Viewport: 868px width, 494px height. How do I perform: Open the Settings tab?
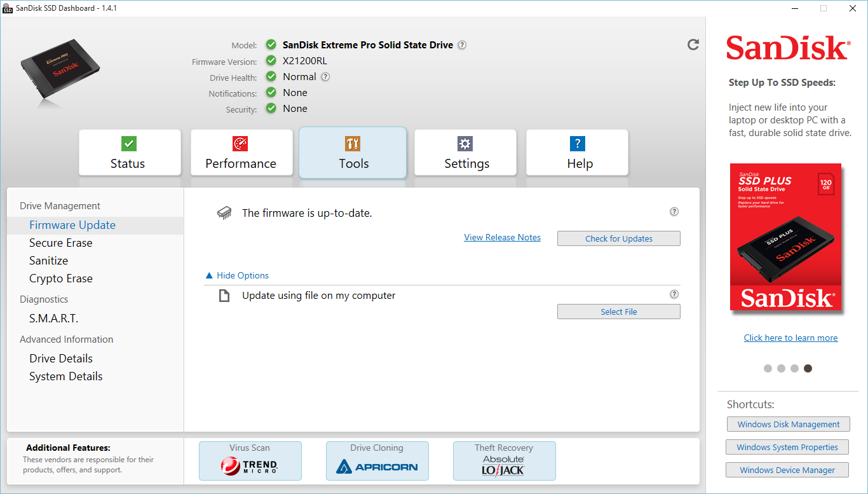pyautogui.click(x=465, y=153)
